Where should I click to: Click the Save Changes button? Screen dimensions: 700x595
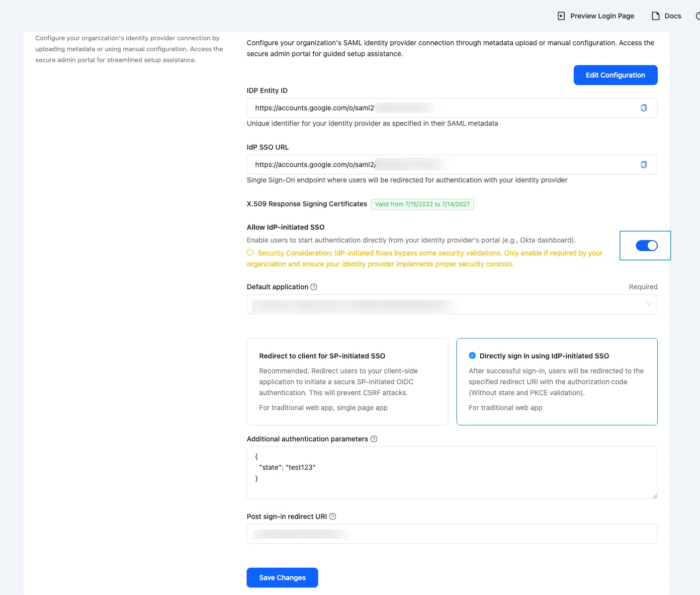(282, 577)
